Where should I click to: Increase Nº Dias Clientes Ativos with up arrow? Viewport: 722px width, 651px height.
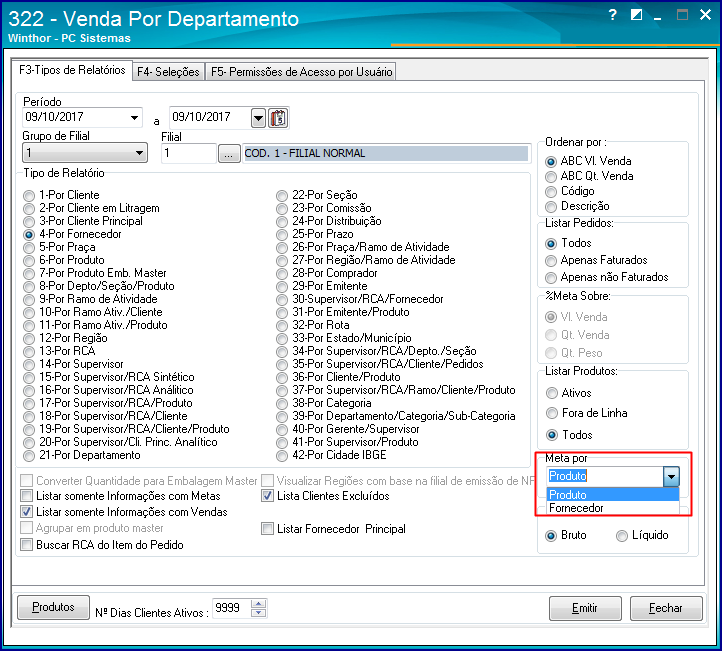(x=259, y=604)
